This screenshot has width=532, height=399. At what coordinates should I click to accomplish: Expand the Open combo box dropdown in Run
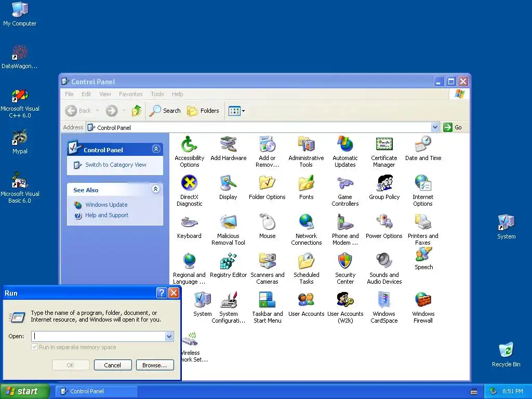coord(169,336)
